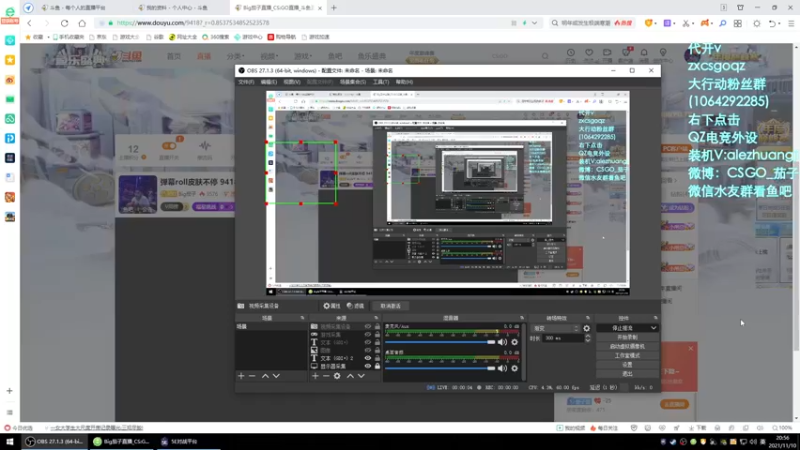Toggle lock on 显示器采集 source

pyautogui.click(x=378, y=366)
